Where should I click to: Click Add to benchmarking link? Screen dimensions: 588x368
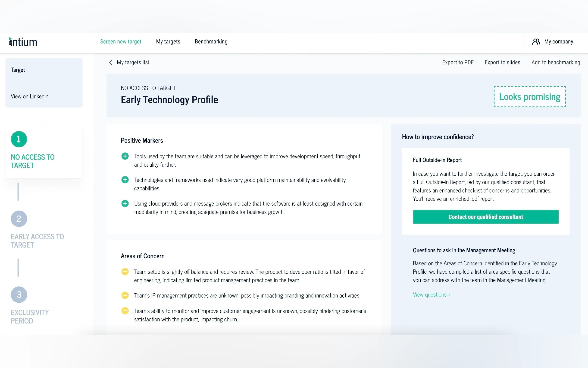click(556, 63)
